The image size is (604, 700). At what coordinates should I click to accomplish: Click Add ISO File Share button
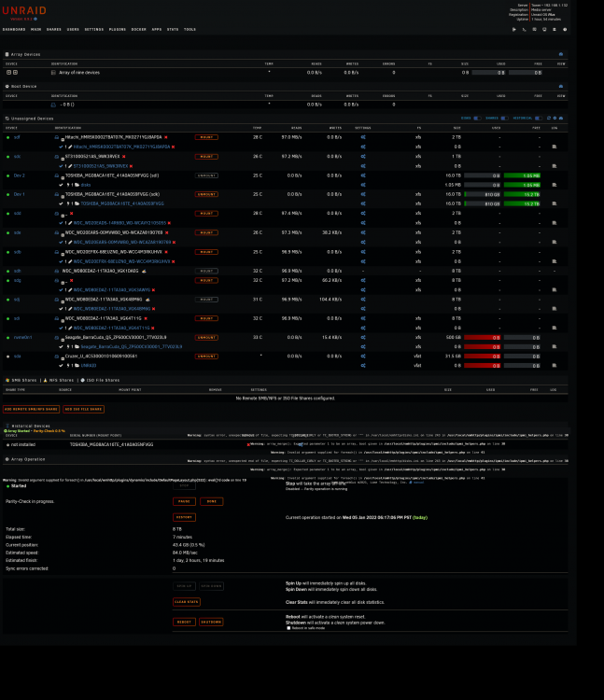point(83,409)
